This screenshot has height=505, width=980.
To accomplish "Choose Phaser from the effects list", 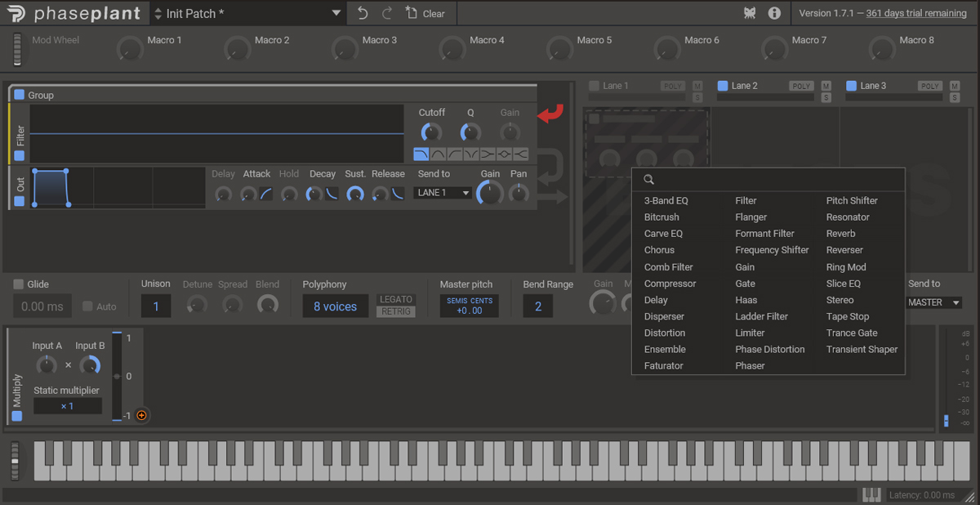I will click(750, 366).
